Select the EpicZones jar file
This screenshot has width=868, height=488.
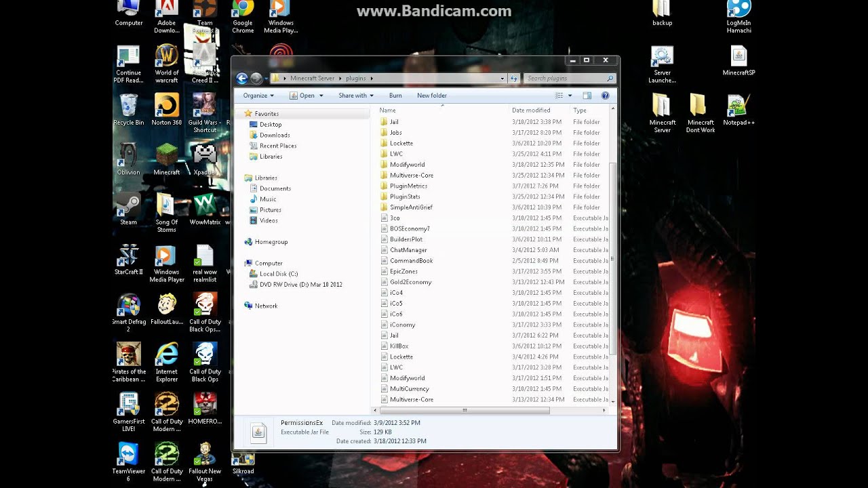click(x=490, y=272)
